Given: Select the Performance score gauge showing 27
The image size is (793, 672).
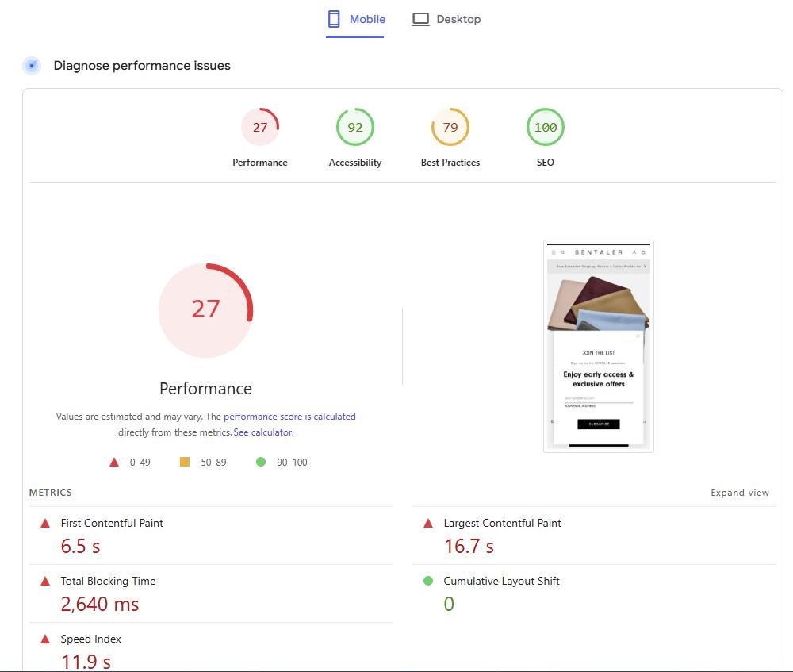Looking at the screenshot, I should coord(260,126).
